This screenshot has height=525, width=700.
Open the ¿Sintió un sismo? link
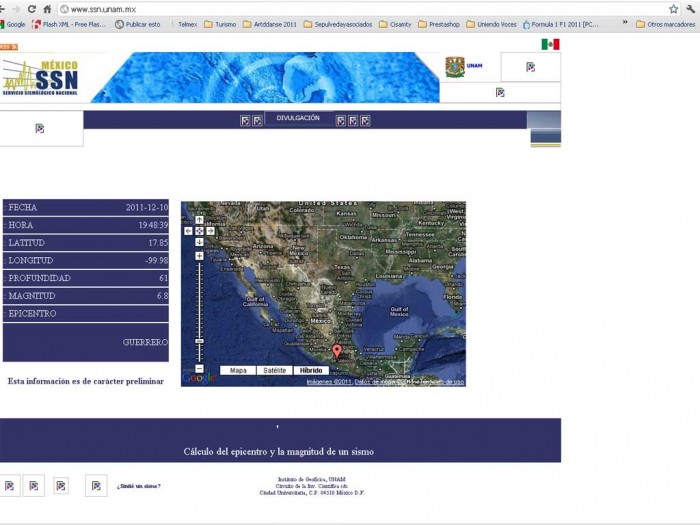pos(138,486)
